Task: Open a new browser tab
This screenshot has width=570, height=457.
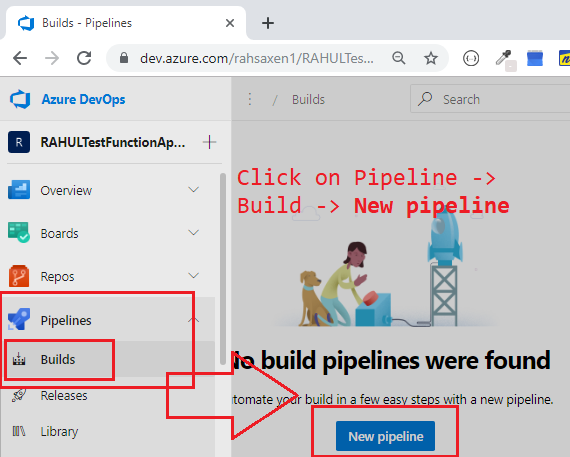Action: point(268,23)
